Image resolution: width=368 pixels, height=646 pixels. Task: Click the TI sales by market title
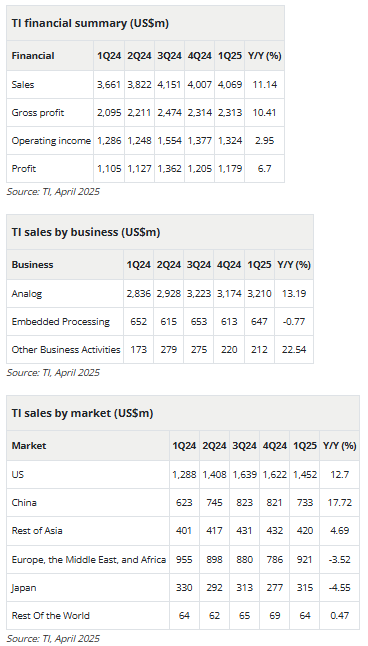82,413
